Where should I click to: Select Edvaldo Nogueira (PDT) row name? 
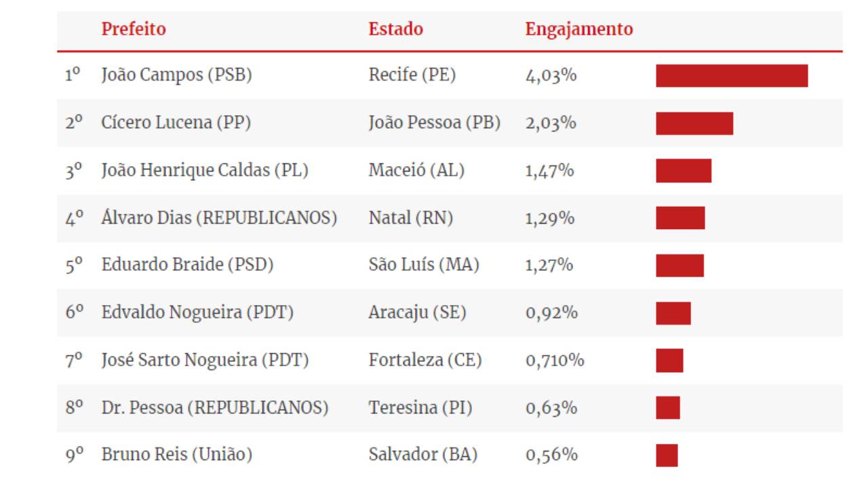pos(197,312)
